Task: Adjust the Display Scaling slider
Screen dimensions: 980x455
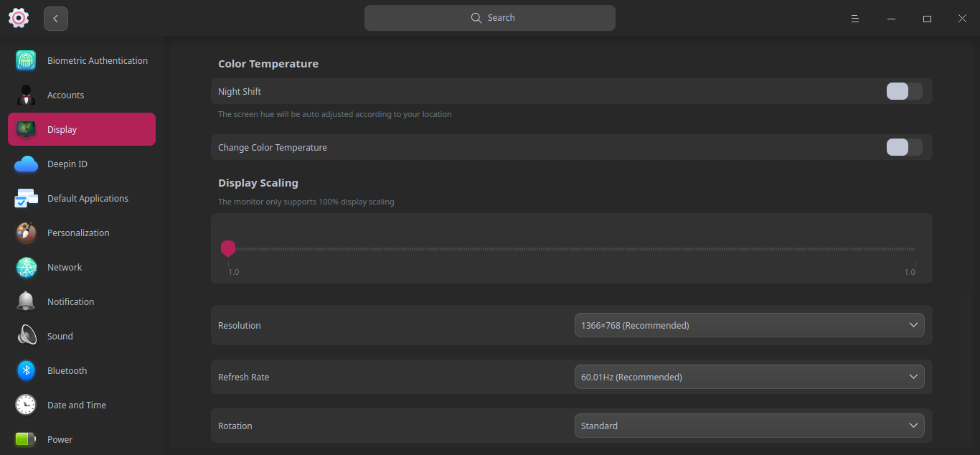Action: (x=228, y=248)
